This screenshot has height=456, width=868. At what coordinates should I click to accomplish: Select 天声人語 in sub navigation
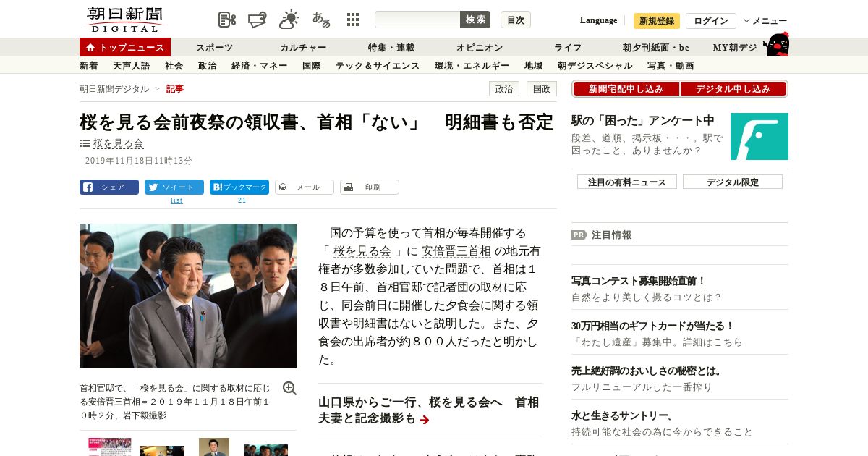(131, 66)
